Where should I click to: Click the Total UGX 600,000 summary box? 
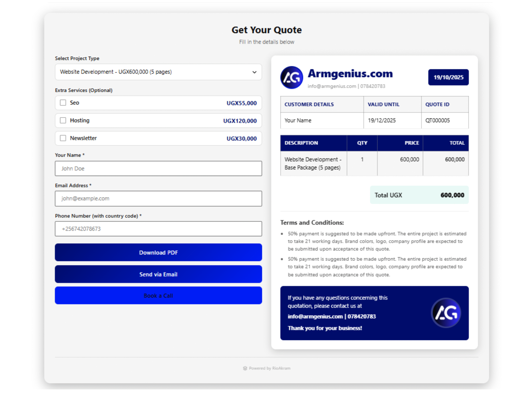419,195
